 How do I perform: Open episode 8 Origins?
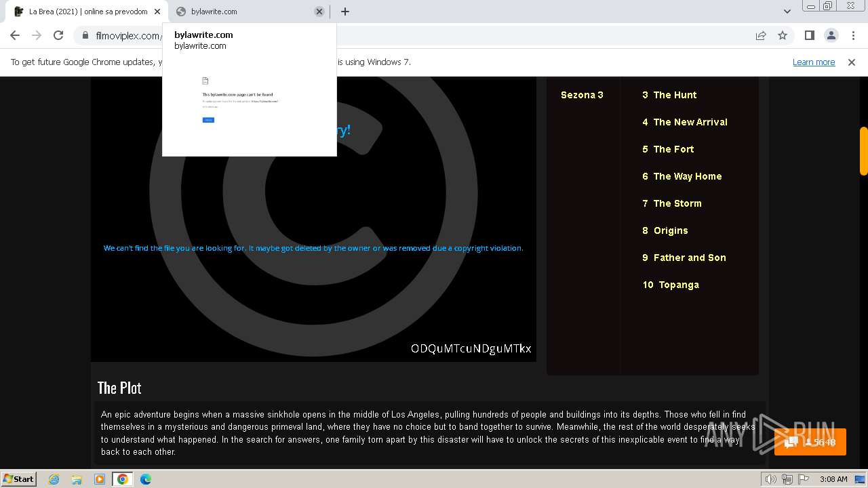[665, 230]
